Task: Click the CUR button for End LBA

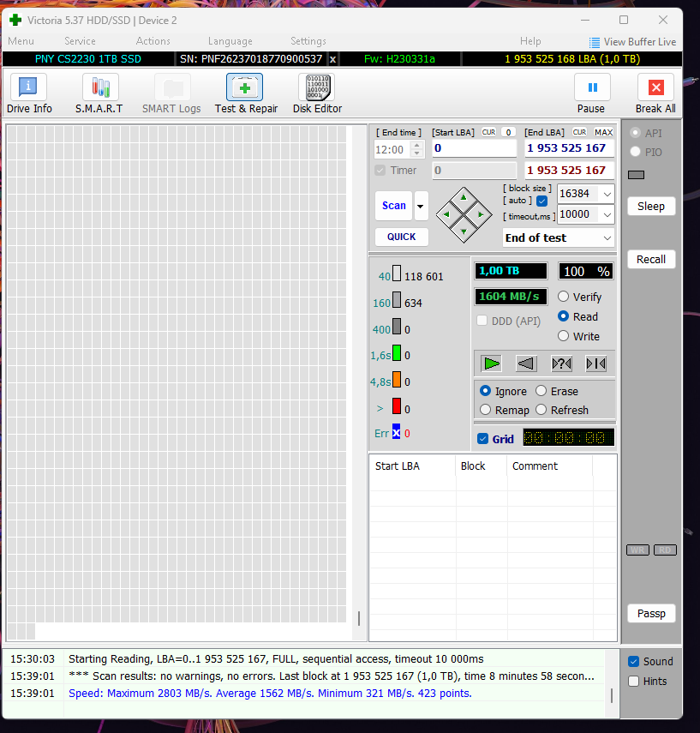Action: 579,132
